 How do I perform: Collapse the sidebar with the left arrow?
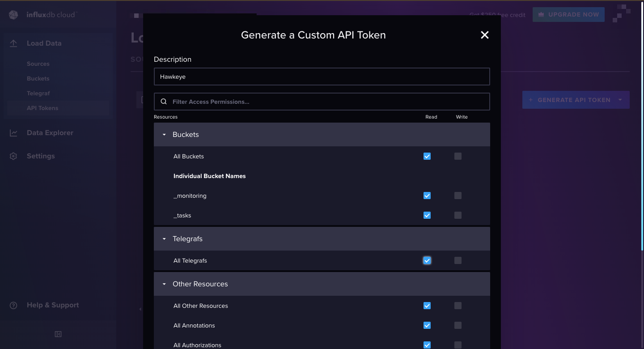coord(140,309)
